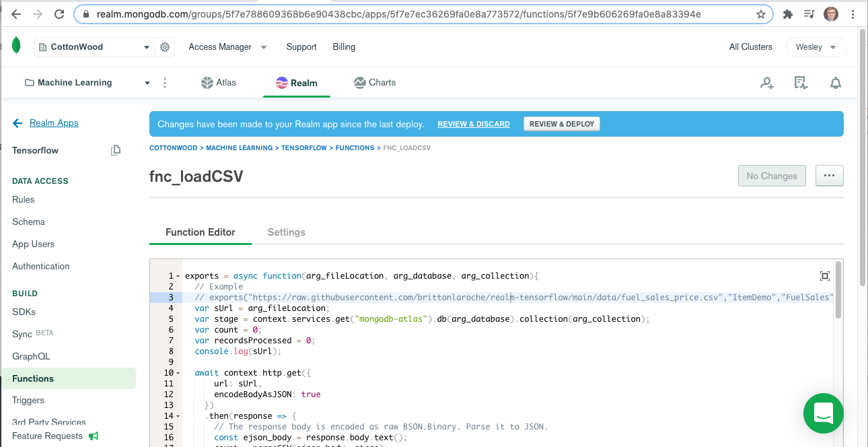Copy the Tensorflow app ID icon
Screen dimensions: 868x447
[116, 150]
